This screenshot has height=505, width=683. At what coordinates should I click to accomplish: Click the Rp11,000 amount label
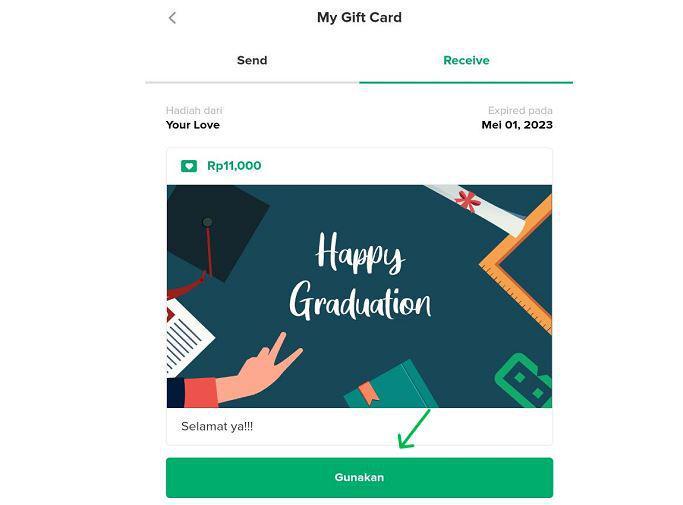[234, 166]
